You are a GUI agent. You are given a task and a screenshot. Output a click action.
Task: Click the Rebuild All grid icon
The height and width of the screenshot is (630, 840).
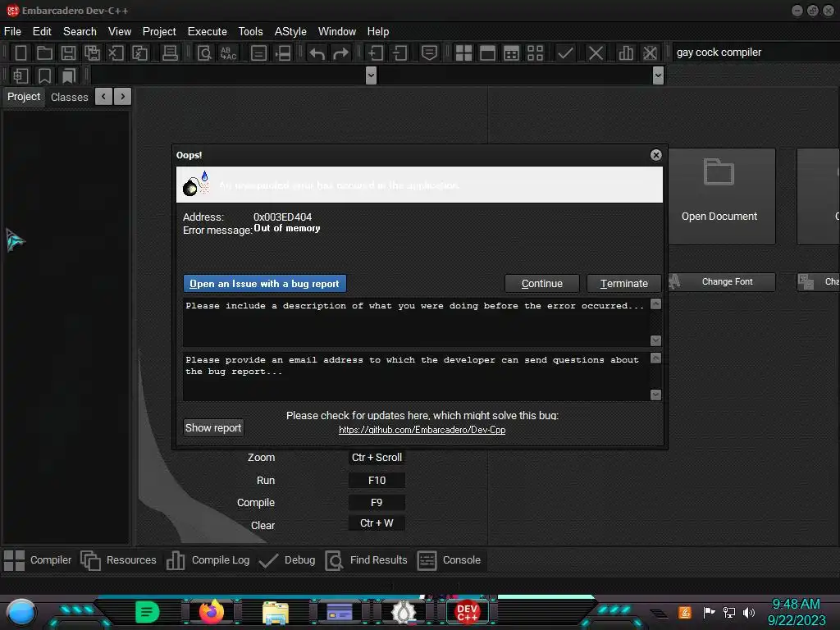(535, 53)
